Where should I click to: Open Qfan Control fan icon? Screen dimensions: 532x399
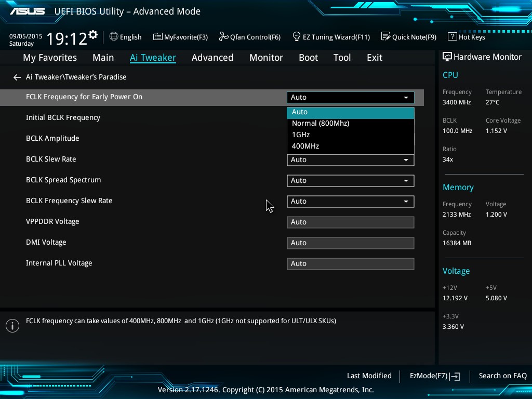click(x=223, y=36)
